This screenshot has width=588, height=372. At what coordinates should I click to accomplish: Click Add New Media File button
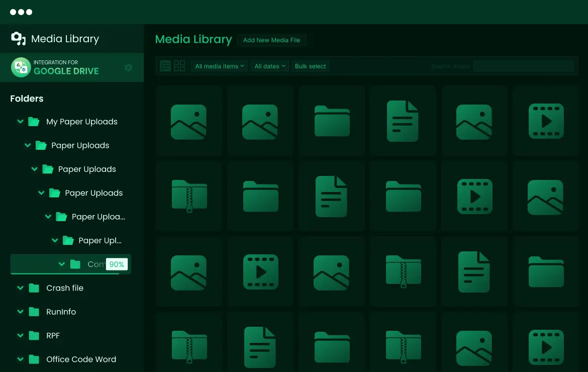click(x=271, y=40)
